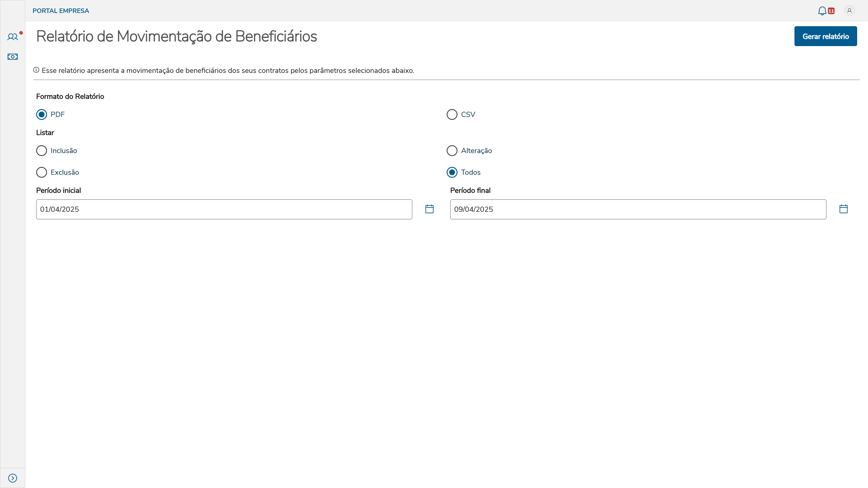
Task: Select the CSV report format
Action: coord(452,114)
